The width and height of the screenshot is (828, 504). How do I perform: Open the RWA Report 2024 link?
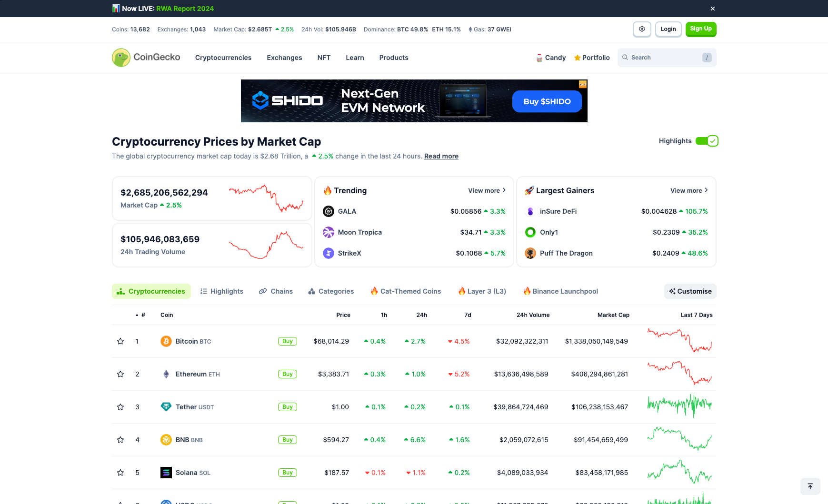coord(185,9)
